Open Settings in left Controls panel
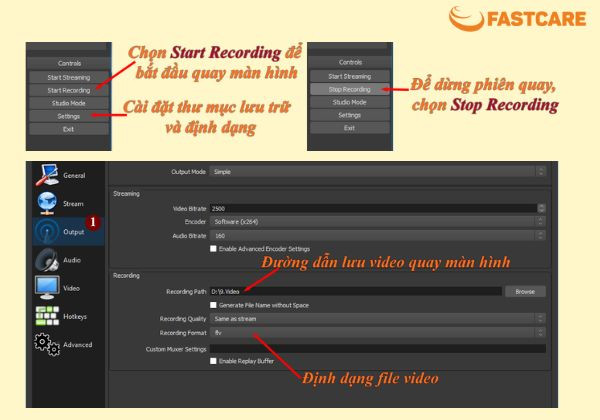 [x=69, y=116]
